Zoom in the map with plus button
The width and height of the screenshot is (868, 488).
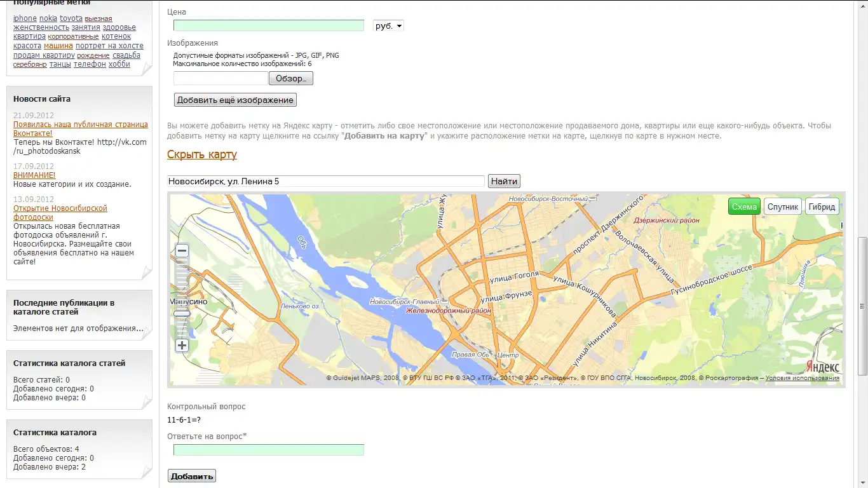pos(182,346)
